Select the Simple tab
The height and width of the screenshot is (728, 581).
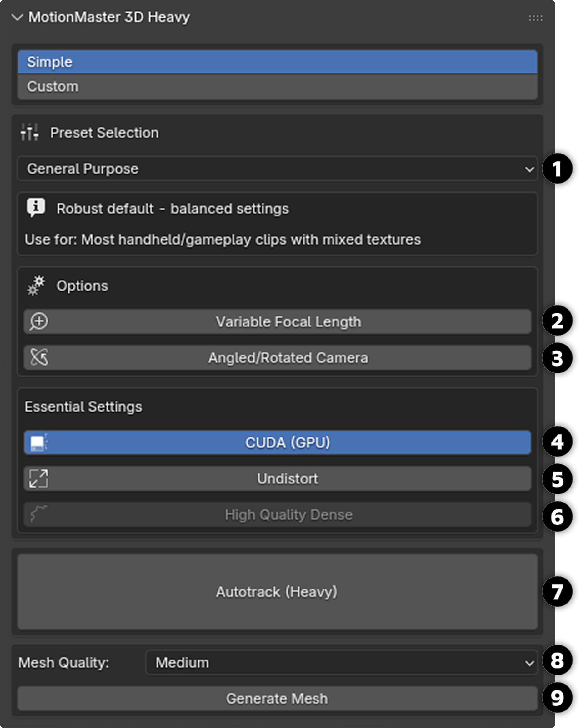coord(277,62)
